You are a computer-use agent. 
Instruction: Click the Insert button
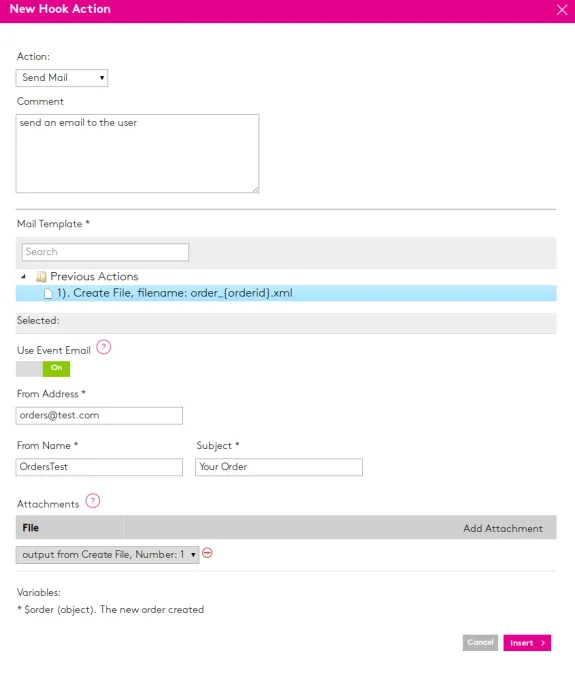[x=527, y=643]
